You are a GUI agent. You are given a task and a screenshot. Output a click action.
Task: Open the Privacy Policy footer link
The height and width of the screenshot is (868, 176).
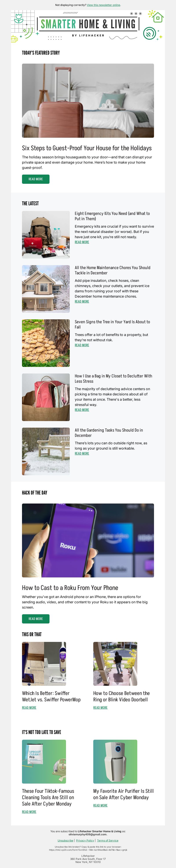pyautogui.click(x=85, y=840)
